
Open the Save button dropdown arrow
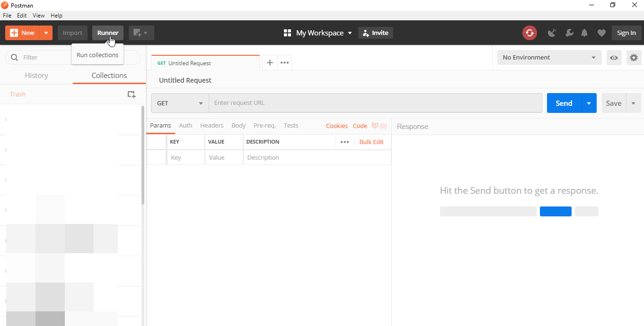coord(633,103)
